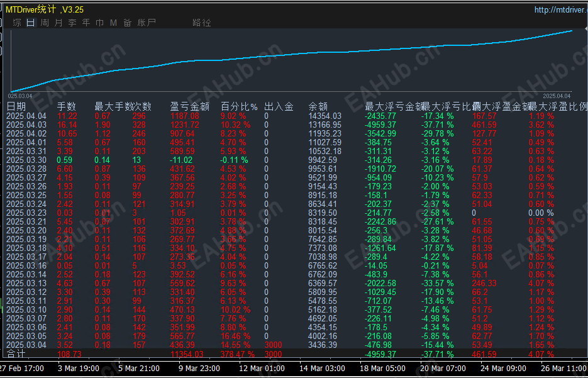Screen dimensions: 588x378
Task: Click the 合计 total row label
Action: pyautogui.click(x=16, y=354)
